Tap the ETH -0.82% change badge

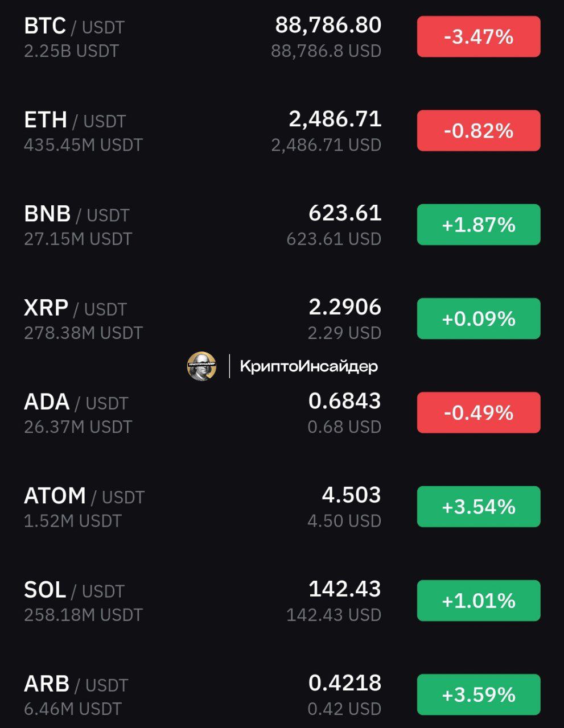pos(479,131)
